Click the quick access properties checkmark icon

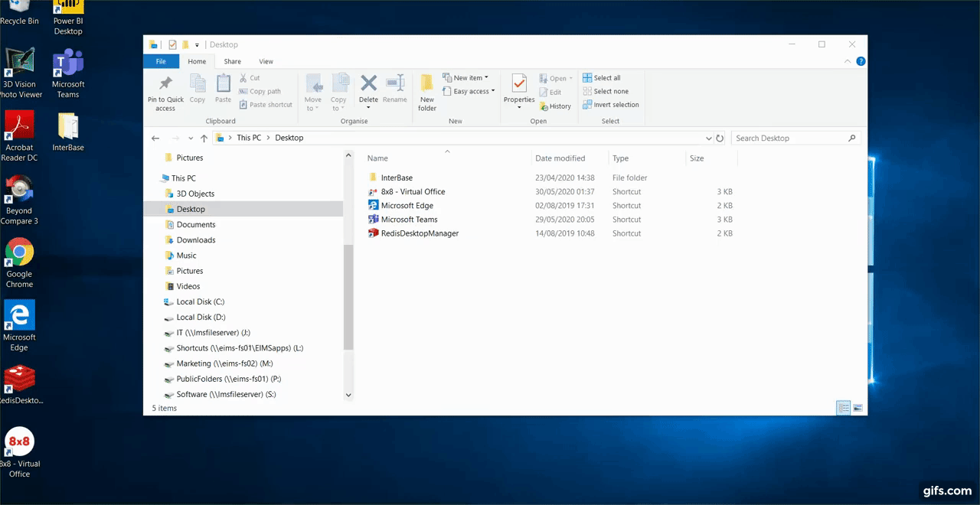coord(172,45)
